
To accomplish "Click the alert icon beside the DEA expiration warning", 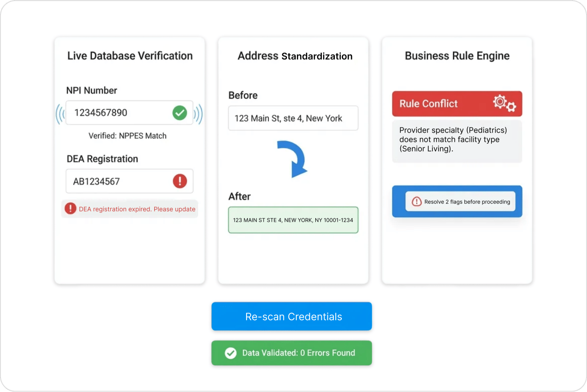I will [x=70, y=209].
